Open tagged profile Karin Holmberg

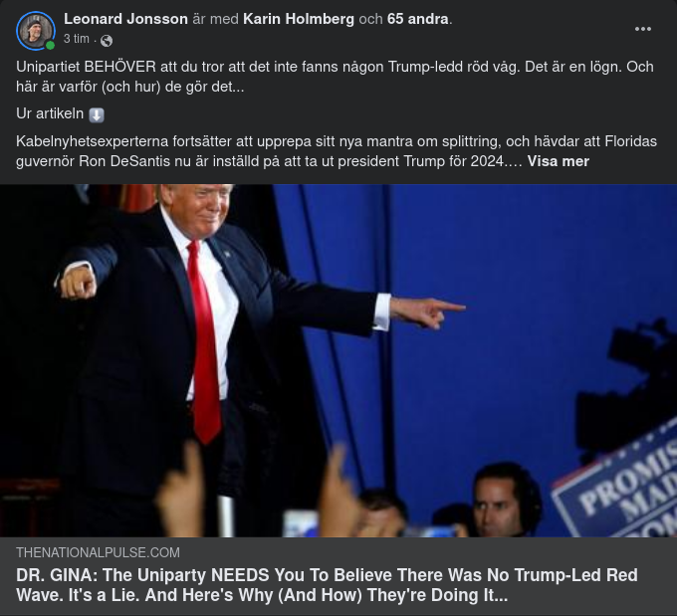[299, 19]
